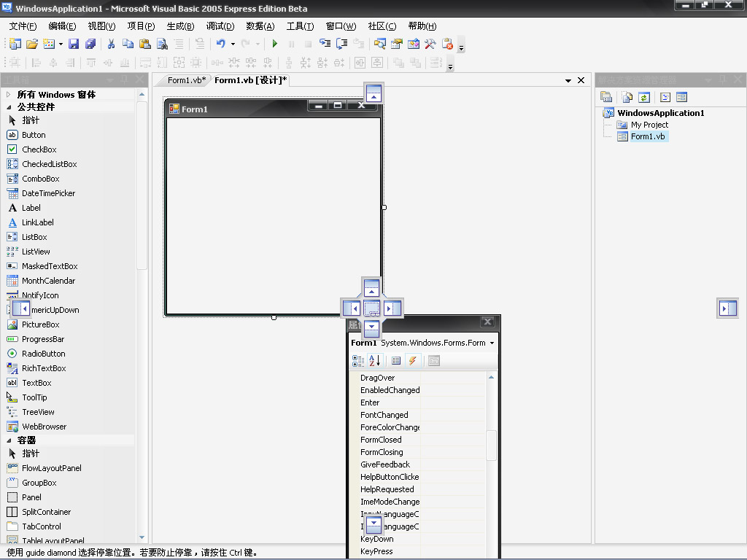Click the Save All toolbar icon

90,44
